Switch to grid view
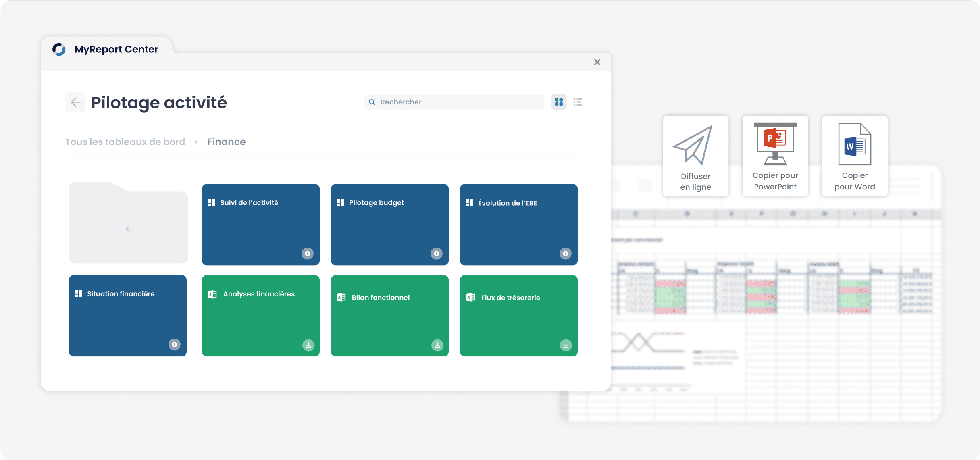 (559, 102)
